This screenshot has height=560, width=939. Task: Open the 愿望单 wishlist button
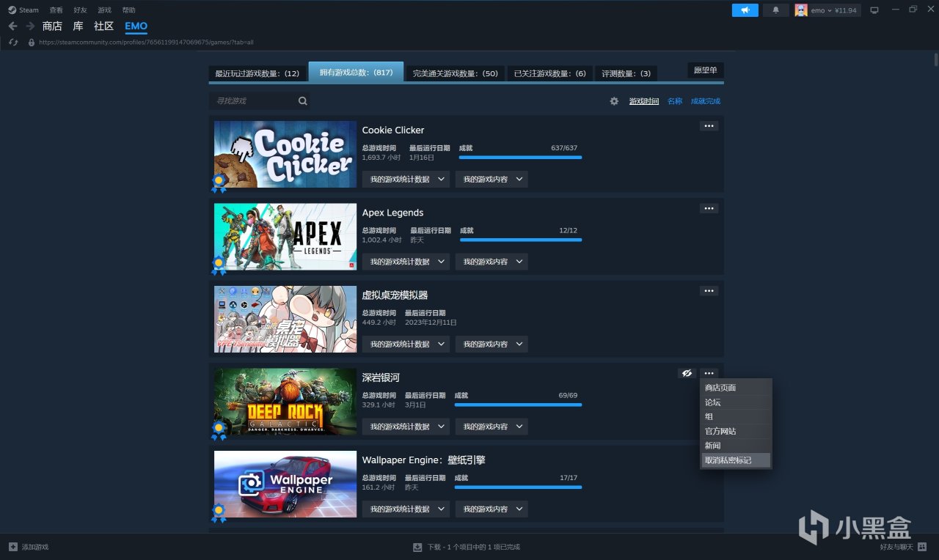tap(706, 70)
